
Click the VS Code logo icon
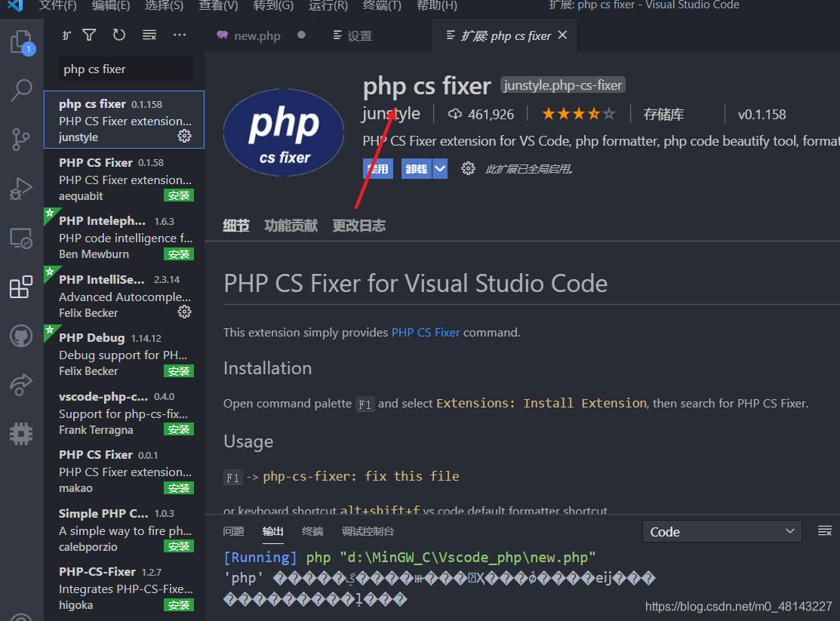pos(16,6)
